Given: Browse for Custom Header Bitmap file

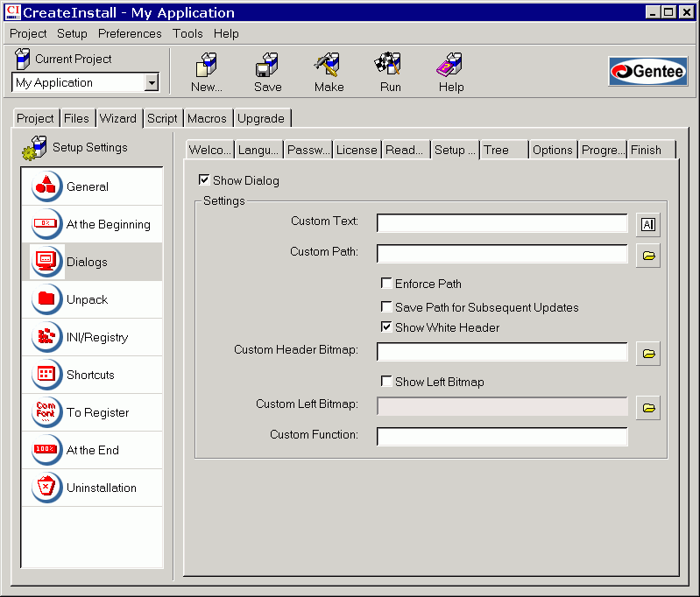Looking at the screenshot, I should click(x=647, y=353).
